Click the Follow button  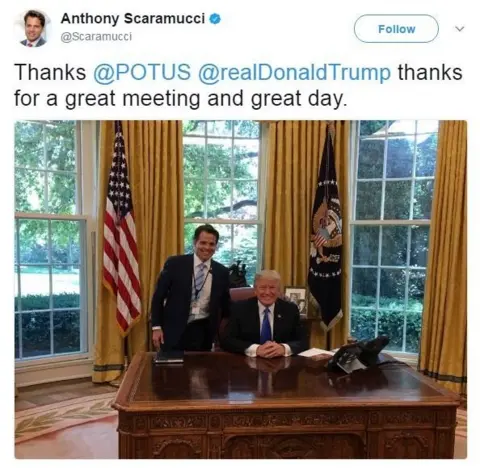[396, 29]
